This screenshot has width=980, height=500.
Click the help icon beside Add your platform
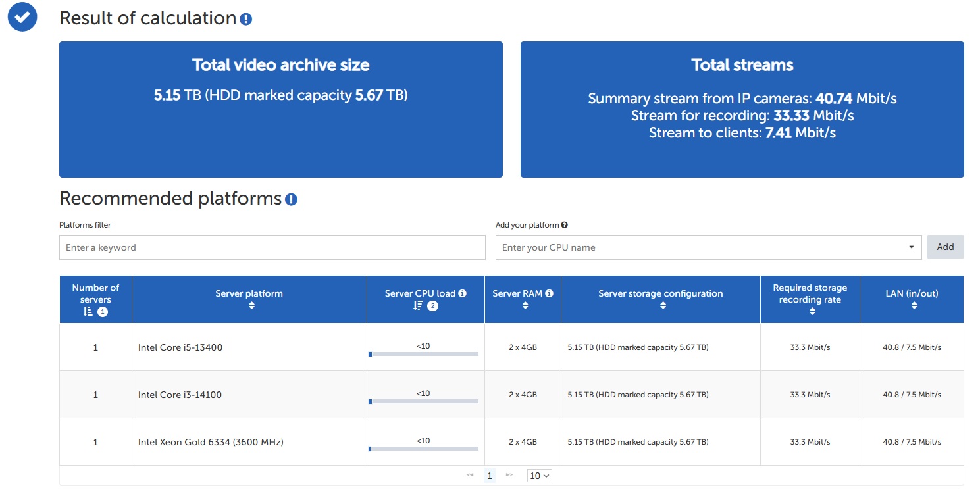click(565, 225)
